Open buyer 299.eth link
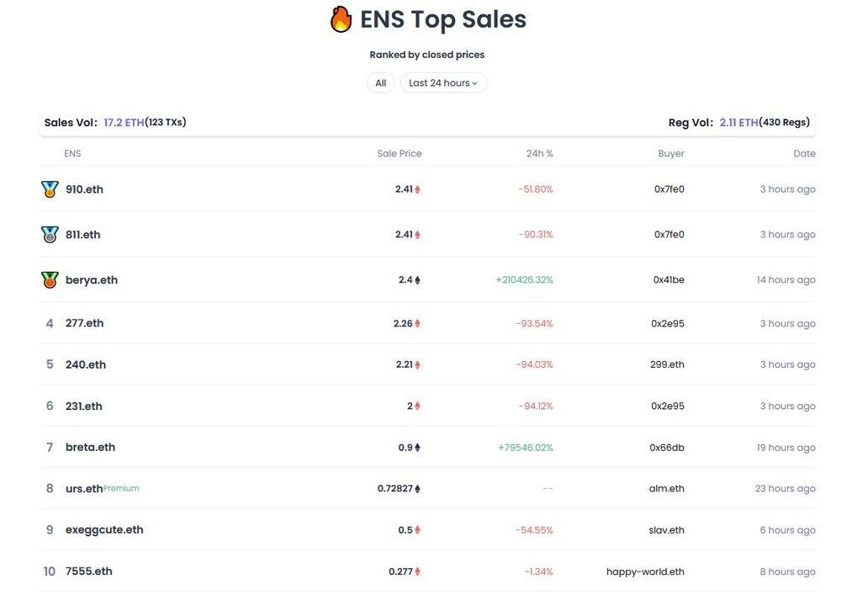868x595 pixels. pos(667,364)
